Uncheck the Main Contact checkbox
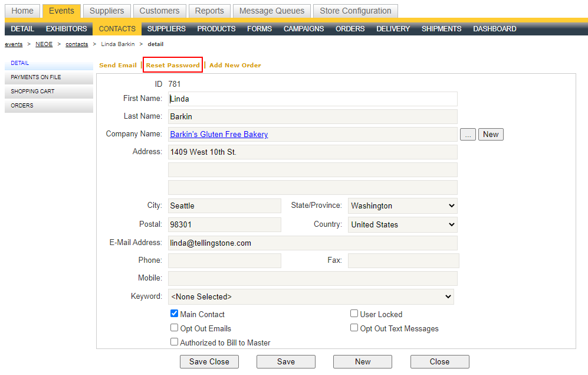The height and width of the screenshot is (375, 588). pyautogui.click(x=174, y=314)
